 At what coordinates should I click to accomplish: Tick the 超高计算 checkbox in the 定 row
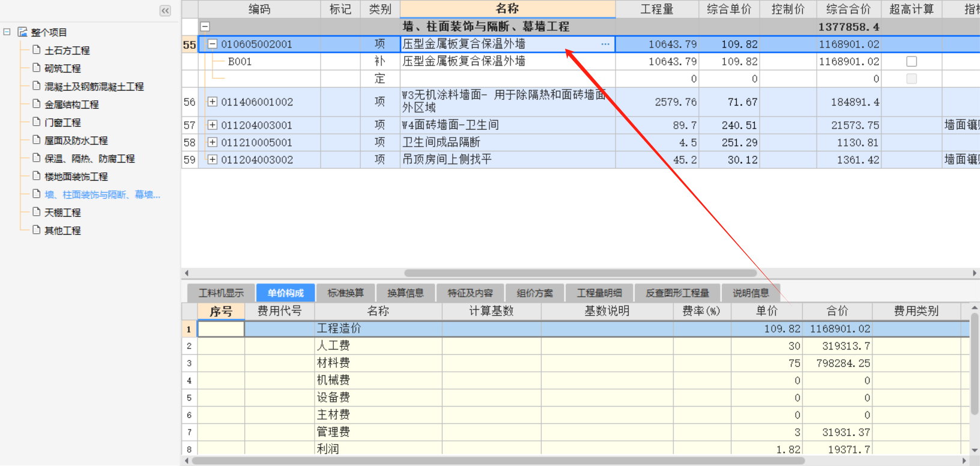[x=912, y=79]
